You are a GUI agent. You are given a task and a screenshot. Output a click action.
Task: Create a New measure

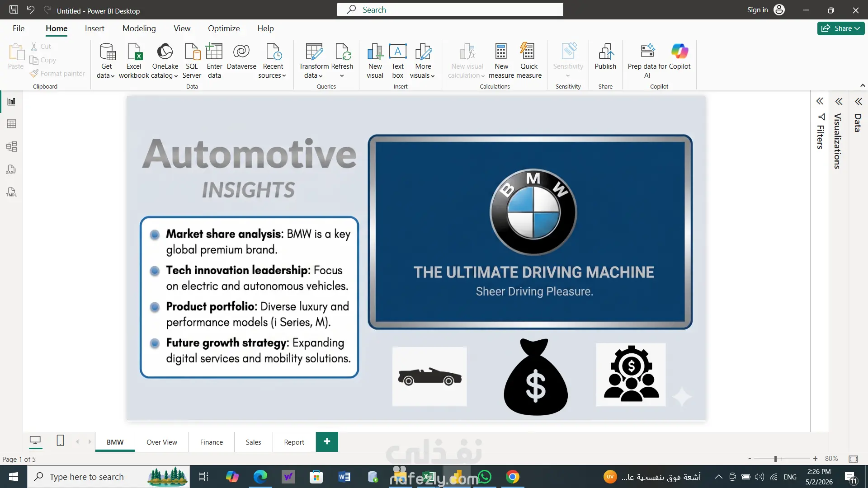[x=501, y=61]
